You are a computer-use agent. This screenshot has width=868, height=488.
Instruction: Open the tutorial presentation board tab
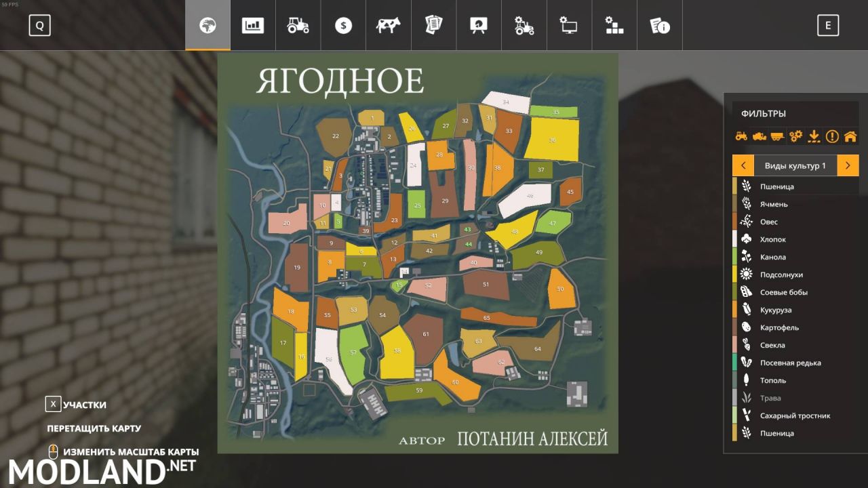click(x=479, y=26)
